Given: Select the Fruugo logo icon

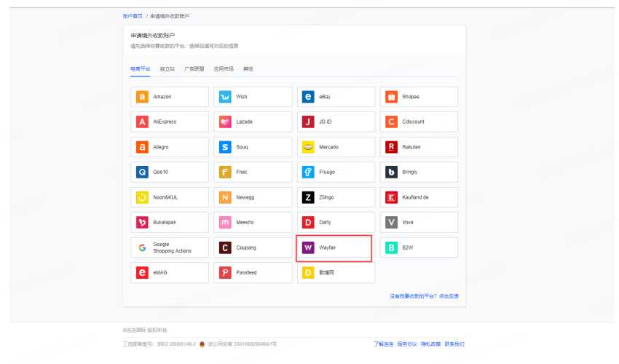Looking at the screenshot, I should [x=308, y=172].
